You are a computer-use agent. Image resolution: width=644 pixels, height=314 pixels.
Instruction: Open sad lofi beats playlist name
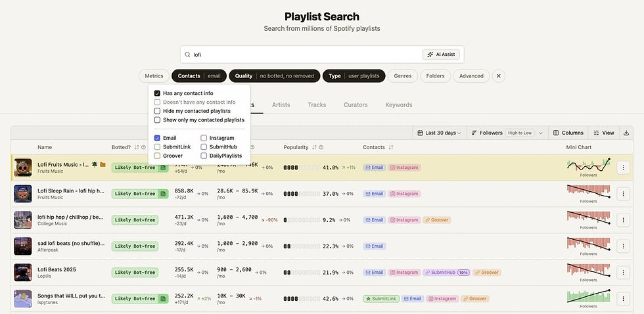pos(71,244)
